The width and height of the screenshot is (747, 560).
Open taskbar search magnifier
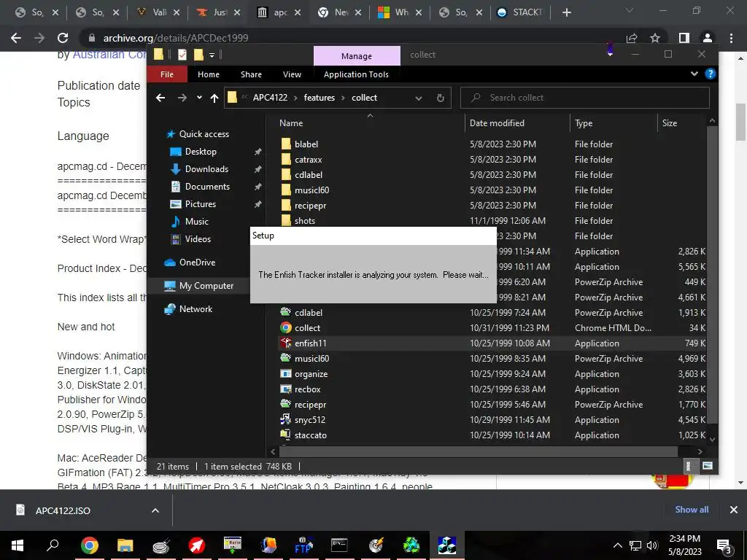coord(53,545)
